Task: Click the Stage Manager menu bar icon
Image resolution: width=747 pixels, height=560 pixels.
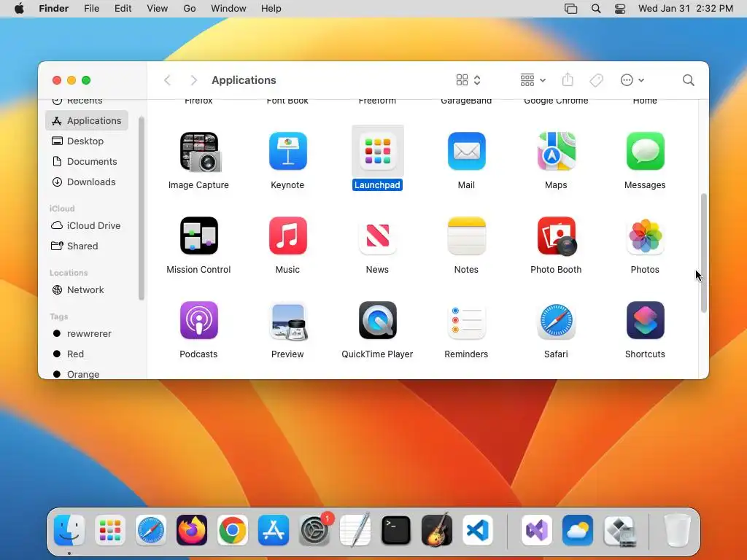Action: click(x=570, y=9)
